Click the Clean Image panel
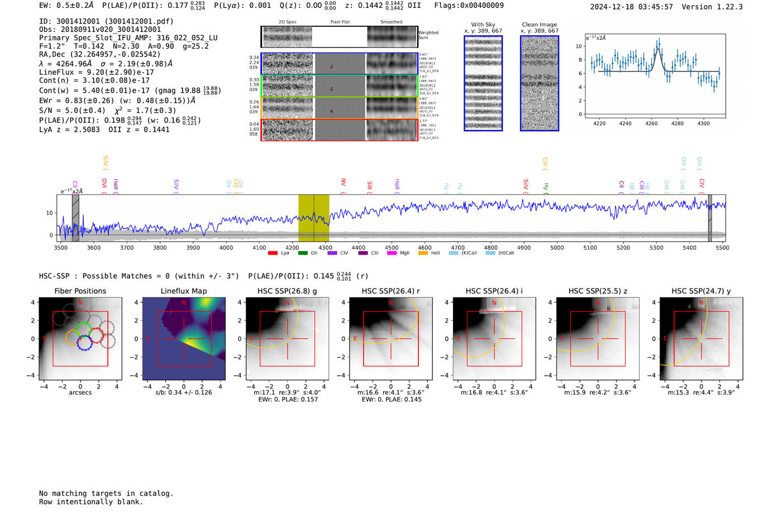Image resolution: width=782 pixels, height=532 pixels. pos(540,83)
